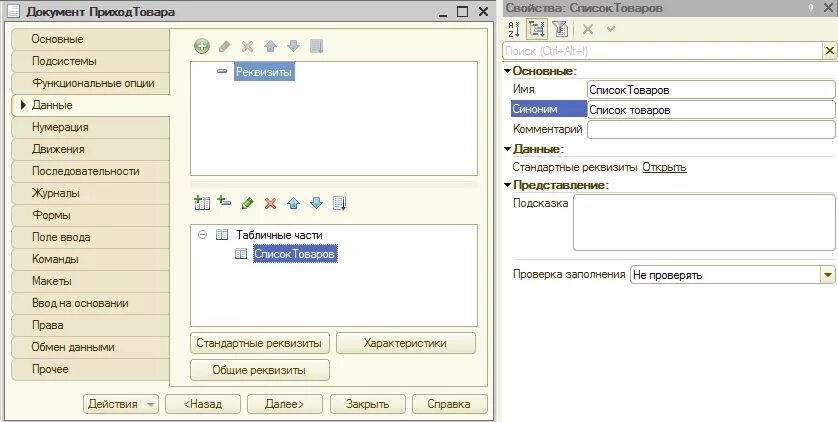Open the Движения tab
Viewport: 838px width, 422px height.
[90, 149]
